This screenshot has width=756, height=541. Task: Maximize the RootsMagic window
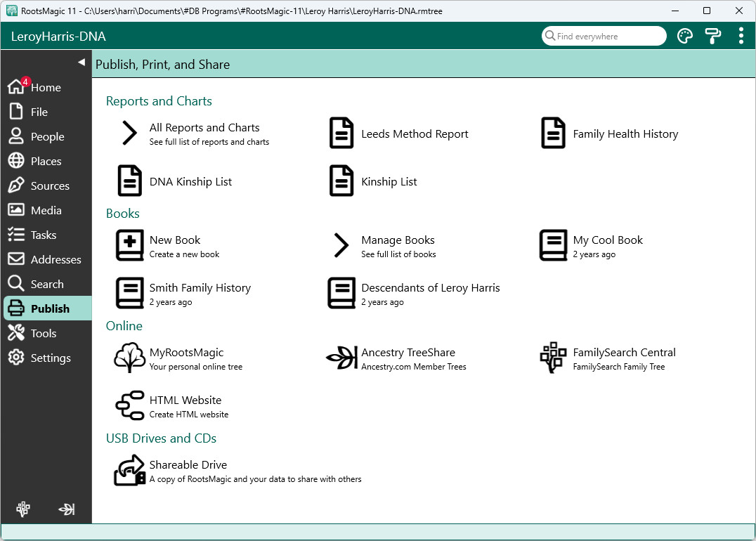706,11
